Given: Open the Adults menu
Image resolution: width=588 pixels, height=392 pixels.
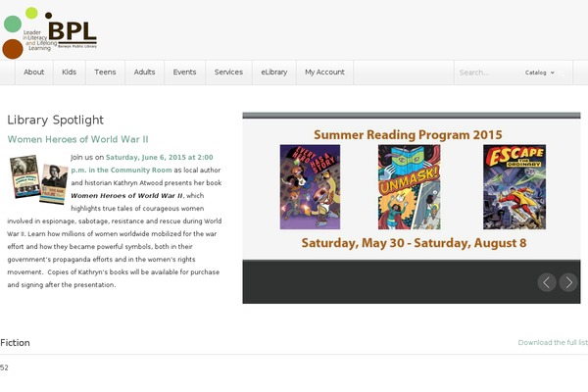Looking at the screenshot, I should [144, 72].
